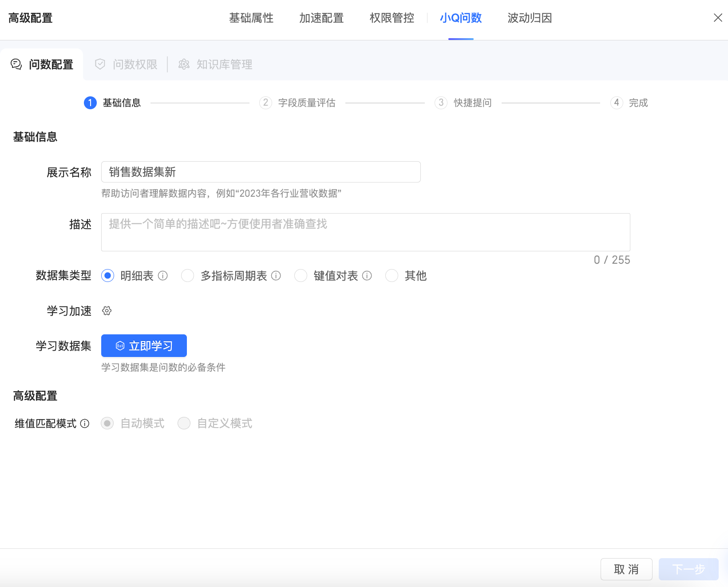Click the 快捷提问 step label
Image resolution: width=728 pixels, height=587 pixels.
pyautogui.click(x=473, y=103)
